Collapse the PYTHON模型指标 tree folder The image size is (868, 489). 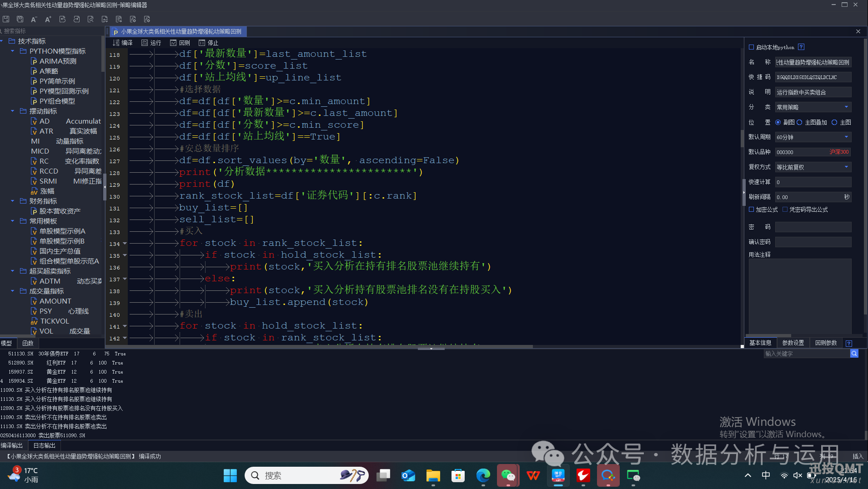[12, 51]
